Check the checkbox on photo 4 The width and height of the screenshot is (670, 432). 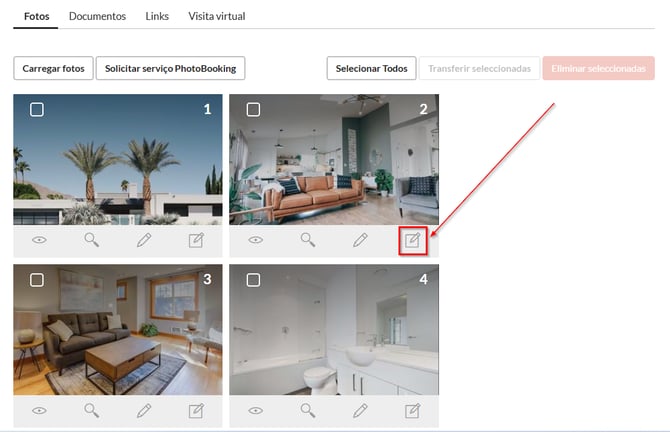[253, 280]
